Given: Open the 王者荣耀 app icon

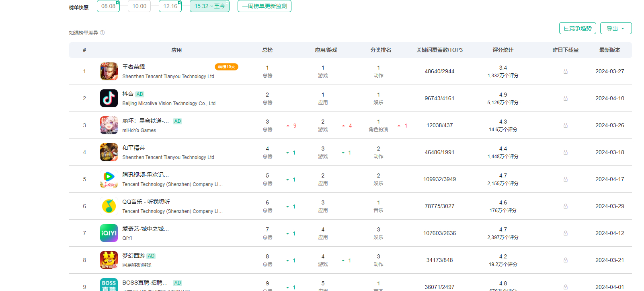Looking at the screenshot, I should (109, 71).
